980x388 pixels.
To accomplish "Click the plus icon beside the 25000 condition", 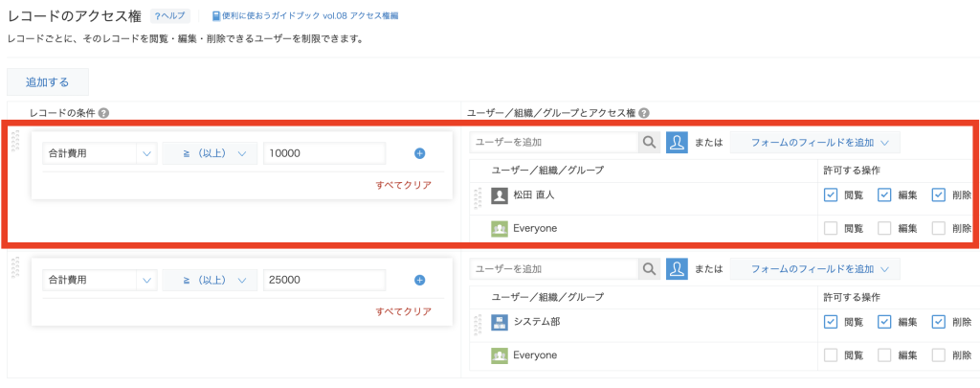I will [419, 280].
